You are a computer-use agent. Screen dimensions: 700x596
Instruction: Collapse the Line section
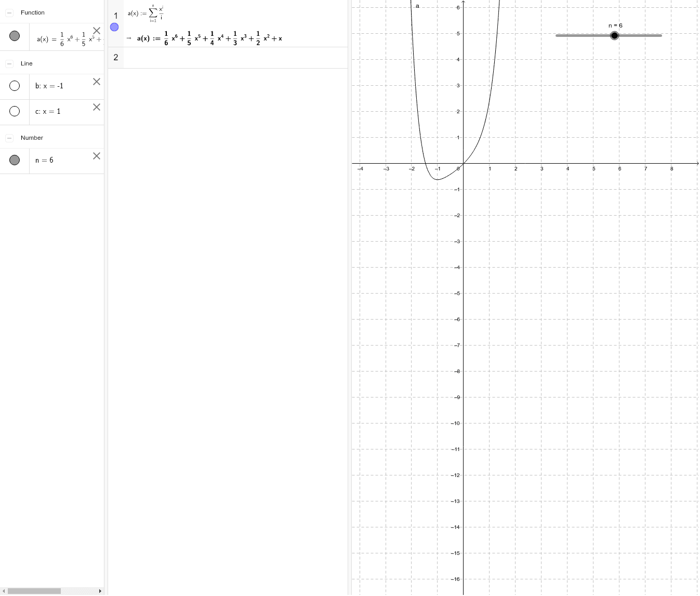click(9, 63)
